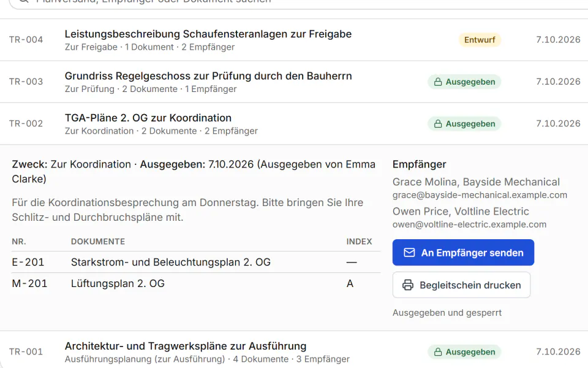Send transmittal via An Empfänger senden button

[x=463, y=252]
